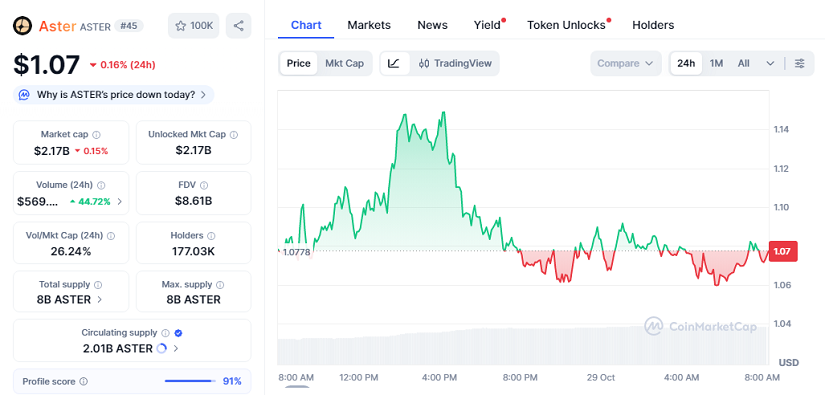The image size is (825, 395).
Task: Click info icon next to Circulating supply
Action: point(166,333)
